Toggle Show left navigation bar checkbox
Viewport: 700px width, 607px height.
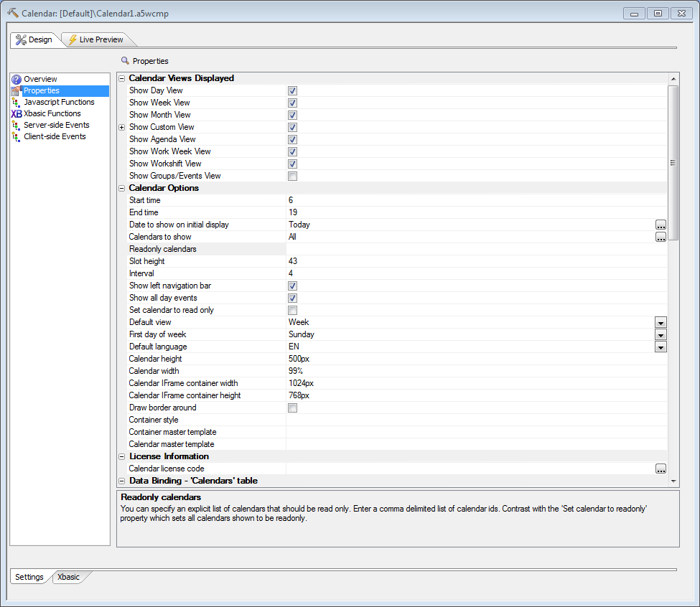coord(292,286)
